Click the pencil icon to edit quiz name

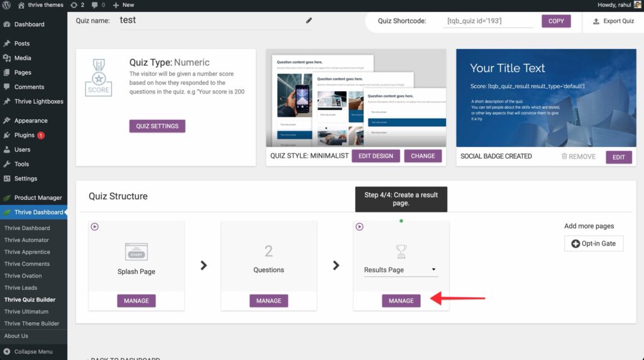[309, 21]
